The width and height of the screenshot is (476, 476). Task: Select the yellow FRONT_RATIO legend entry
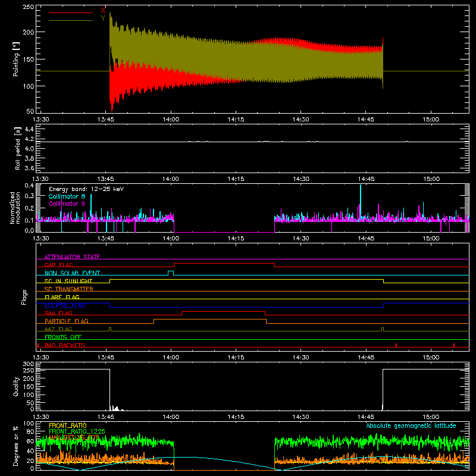pyautogui.click(x=68, y=425)
